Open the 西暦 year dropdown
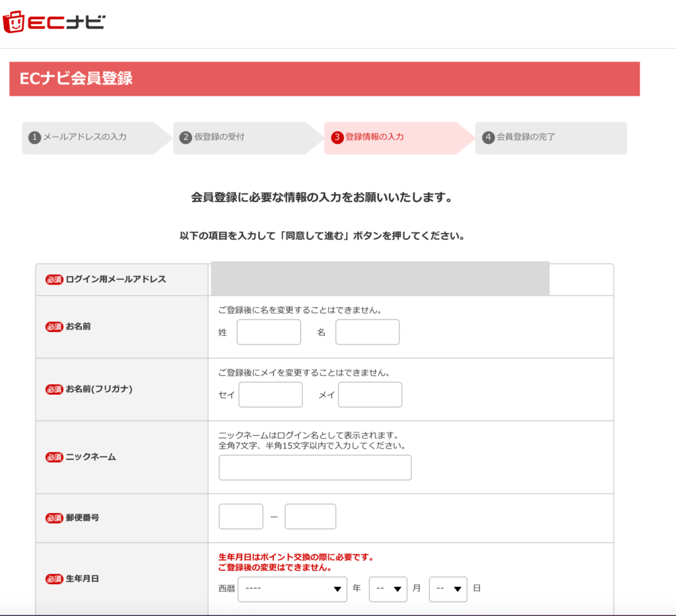676x616 pixels. tap(292, 589)
